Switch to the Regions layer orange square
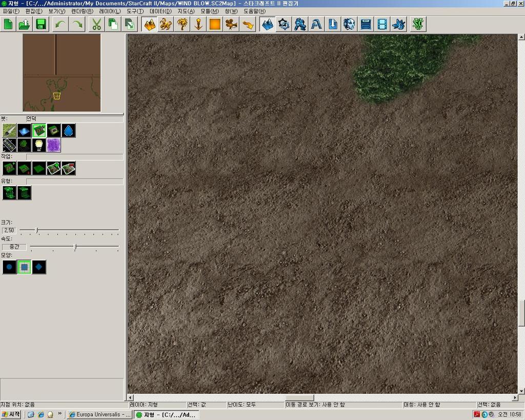This screenshot has height=420, width=525. point(215,25)
